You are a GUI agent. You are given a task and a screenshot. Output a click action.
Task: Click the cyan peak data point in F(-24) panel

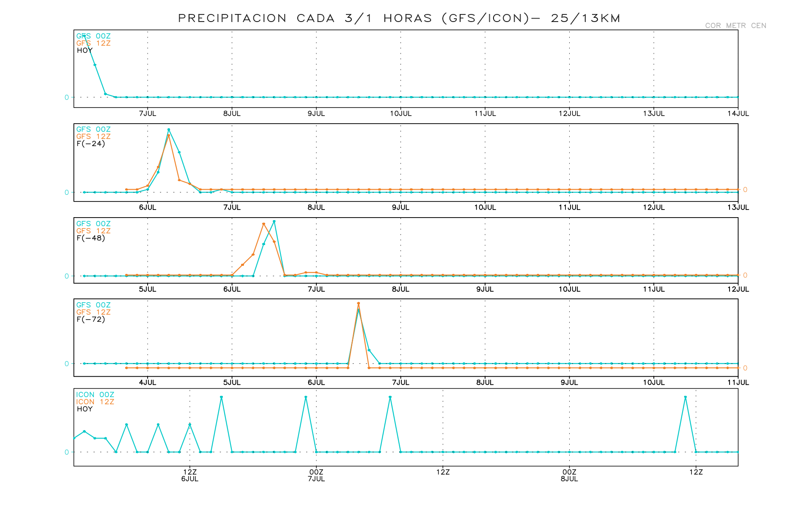tap(169, 130)
